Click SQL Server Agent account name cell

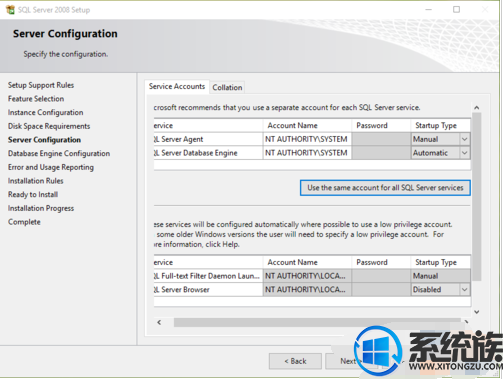pyautogui.click(x=307, y=139)
